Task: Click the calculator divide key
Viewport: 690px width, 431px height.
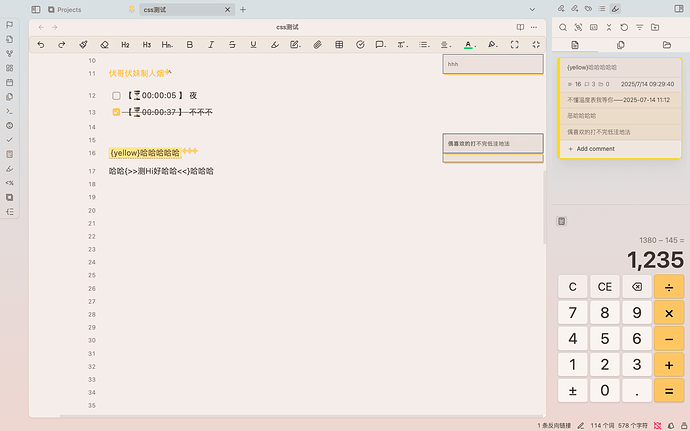Action: click(669, 287)
